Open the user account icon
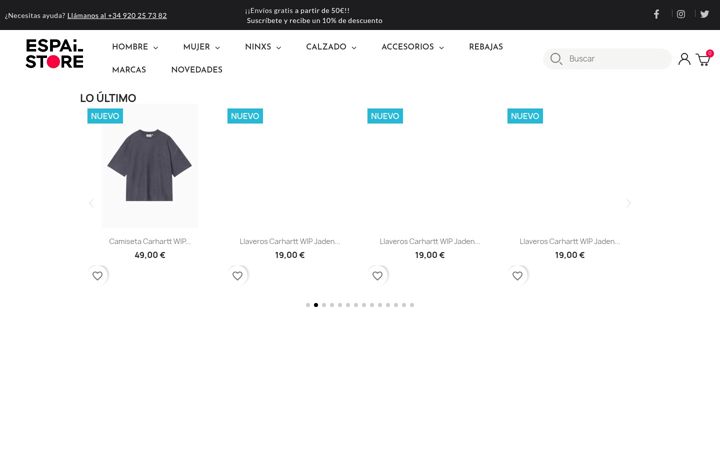 (684, 59)
